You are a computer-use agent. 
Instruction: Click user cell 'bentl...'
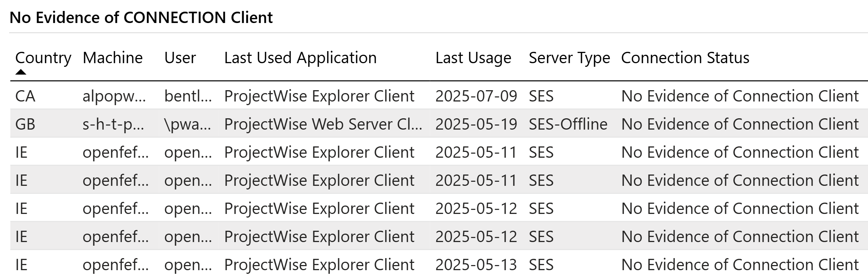pos(188,96)
